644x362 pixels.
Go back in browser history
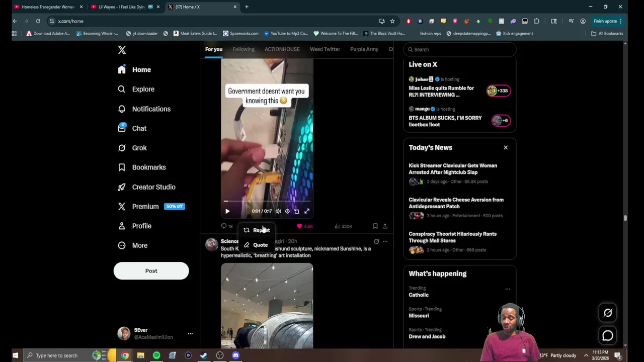(15, 21)
